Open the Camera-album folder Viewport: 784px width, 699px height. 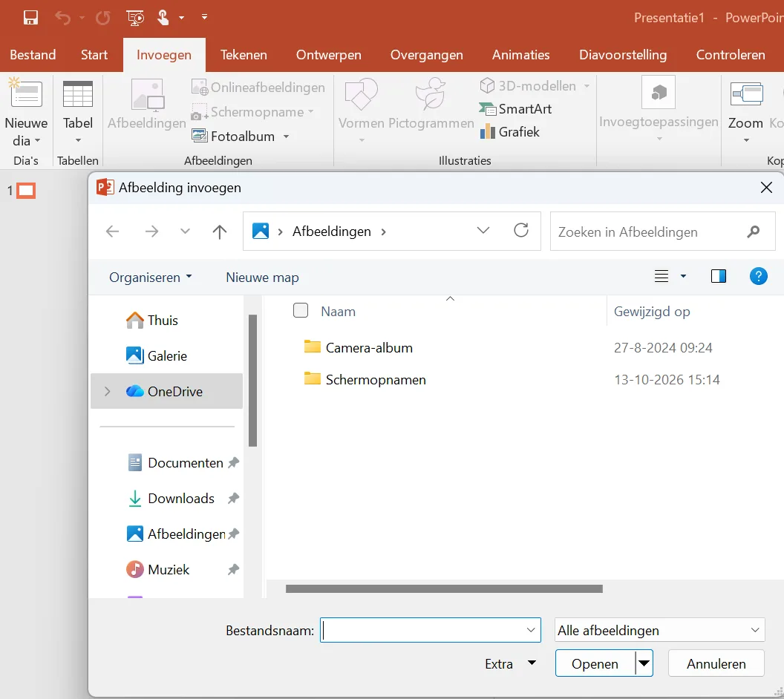369,348
